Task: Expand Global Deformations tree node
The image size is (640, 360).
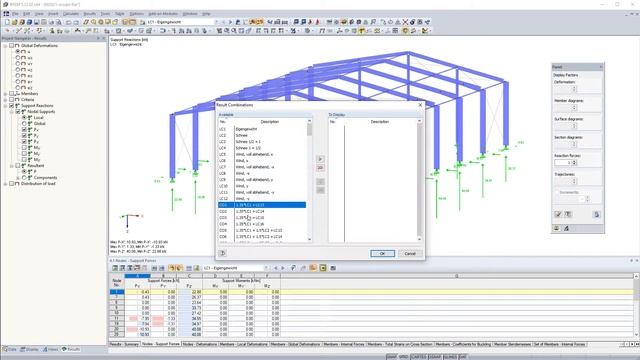Action: coord(5,46)
